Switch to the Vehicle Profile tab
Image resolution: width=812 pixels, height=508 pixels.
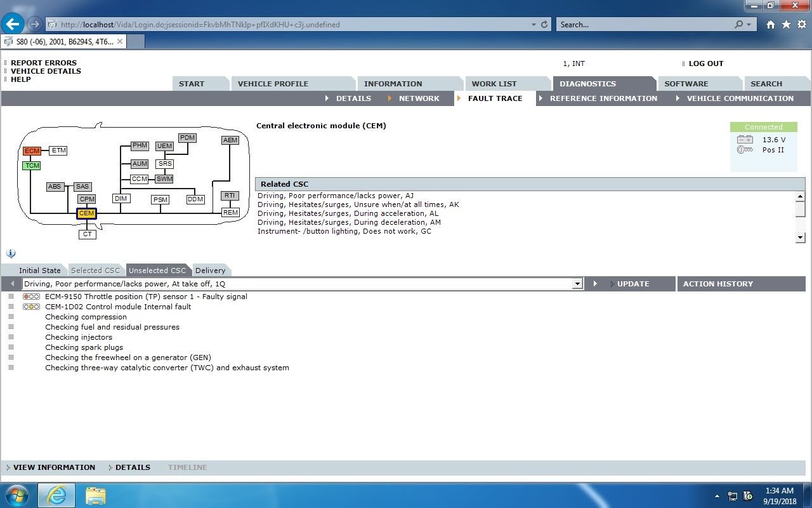pyautogui.click(x=273, y=84)
